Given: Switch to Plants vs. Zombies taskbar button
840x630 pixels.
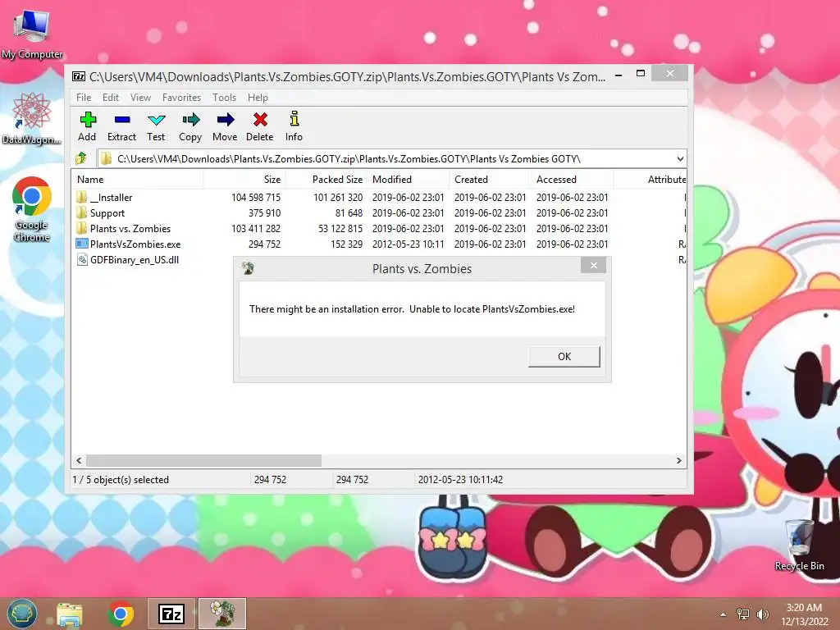Looking at the screenshot, I should pos(222,614).
